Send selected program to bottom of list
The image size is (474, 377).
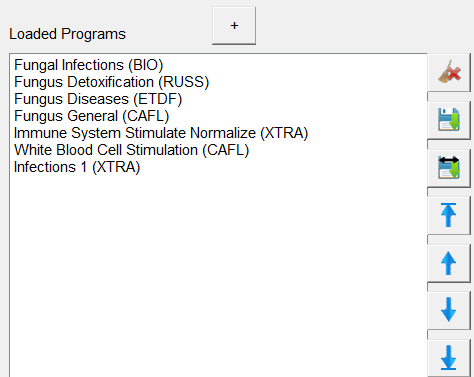(449, 358)
